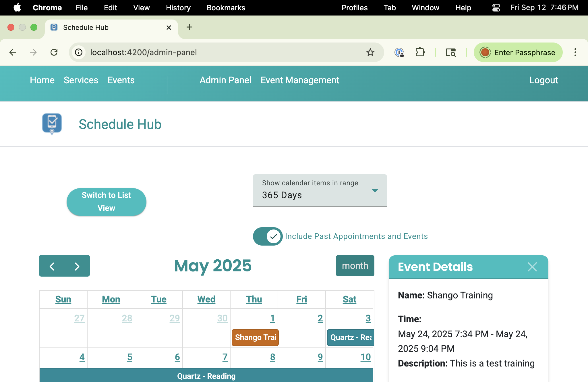Viewport: 588px width, 382px height.
Task: Click the Schedule Hub logo icon
Action: 52,124
